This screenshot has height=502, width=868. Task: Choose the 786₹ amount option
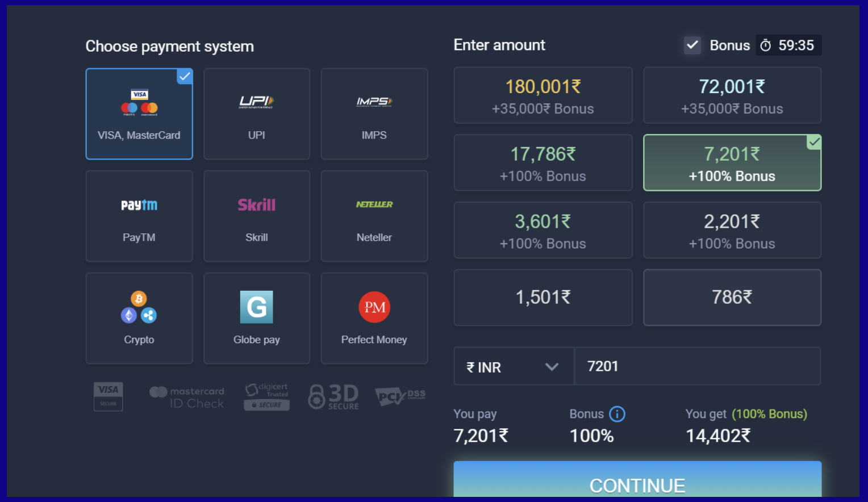732,297
